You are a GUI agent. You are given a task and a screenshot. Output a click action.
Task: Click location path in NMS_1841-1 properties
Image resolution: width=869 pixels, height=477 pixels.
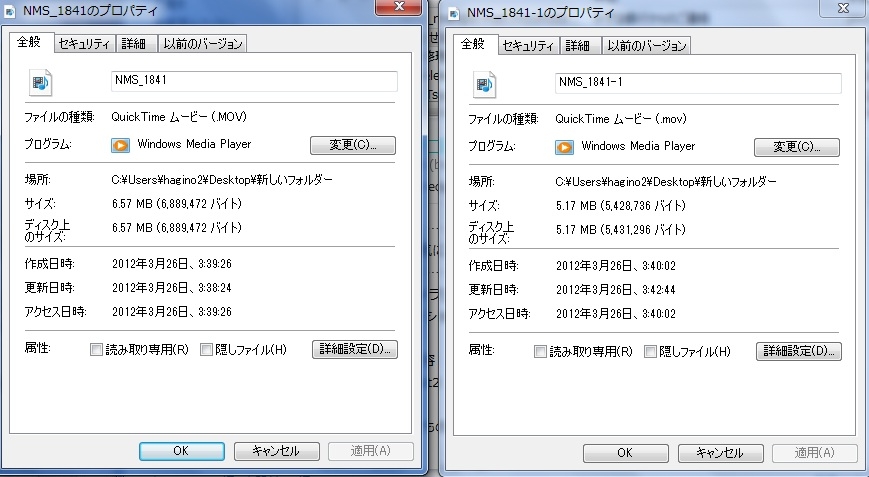666,182
